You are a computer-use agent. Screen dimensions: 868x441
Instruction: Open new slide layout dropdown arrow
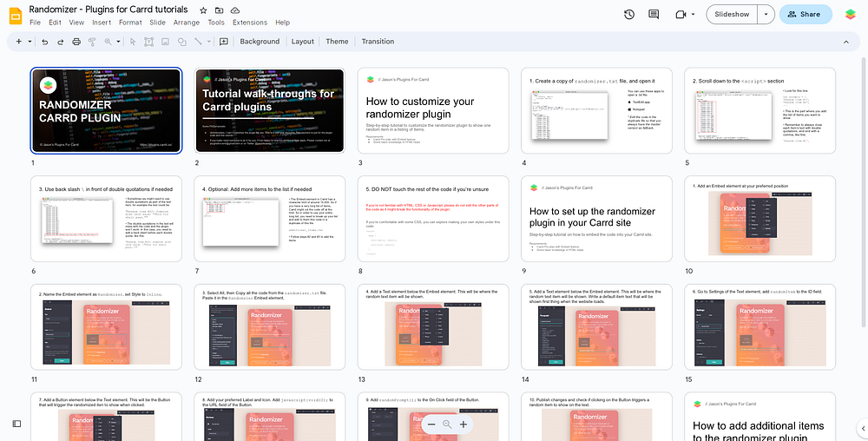click(30, 42)
